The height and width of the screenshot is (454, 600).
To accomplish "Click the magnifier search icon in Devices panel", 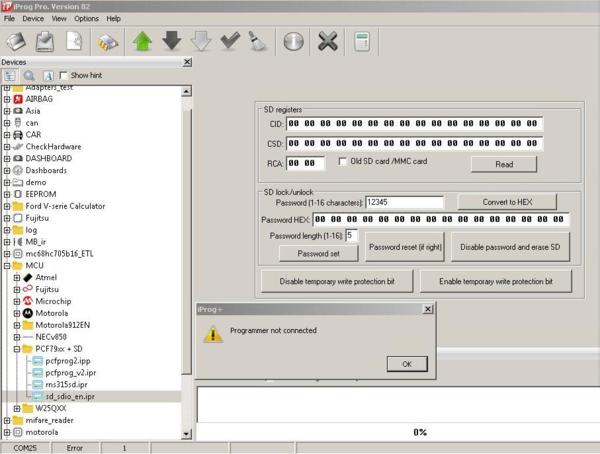I will [x=28, y=75].
